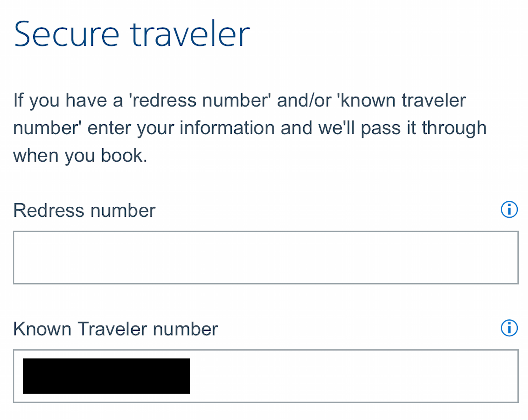Show help tooltip beside Redress number label

tap(509, 210)
